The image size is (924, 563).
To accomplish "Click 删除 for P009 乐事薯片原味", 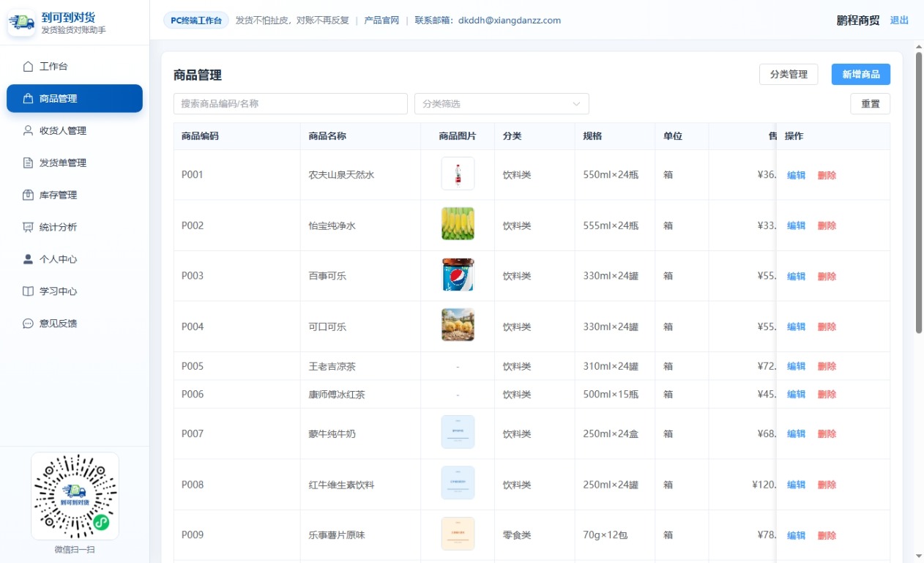I will [827, 535].
